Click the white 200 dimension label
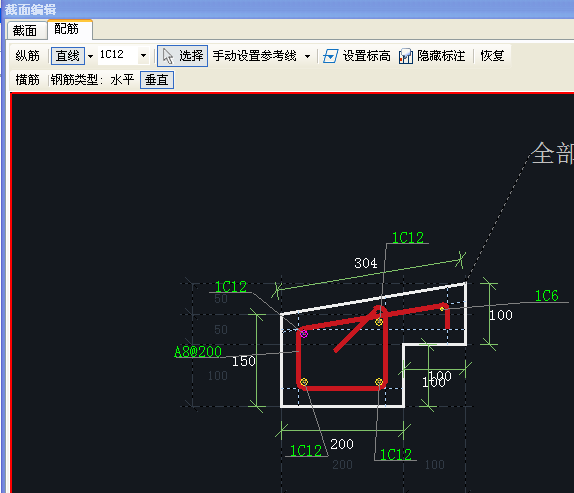 342,444
